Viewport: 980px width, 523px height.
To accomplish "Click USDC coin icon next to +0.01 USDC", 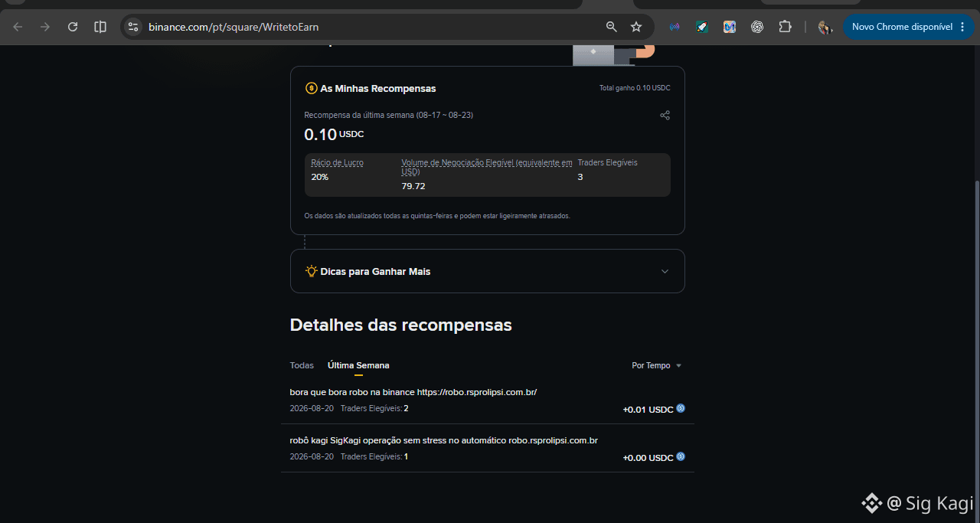I will [681, 409].
